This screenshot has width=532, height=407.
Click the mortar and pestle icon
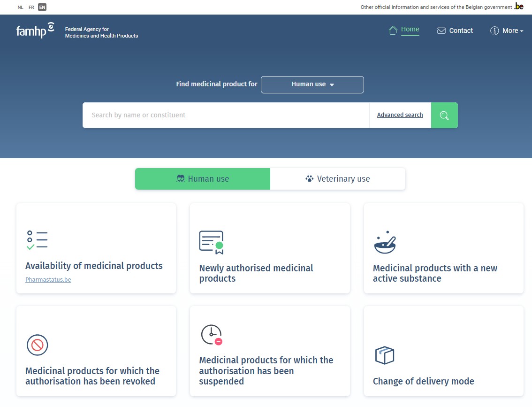pos(385,242)
